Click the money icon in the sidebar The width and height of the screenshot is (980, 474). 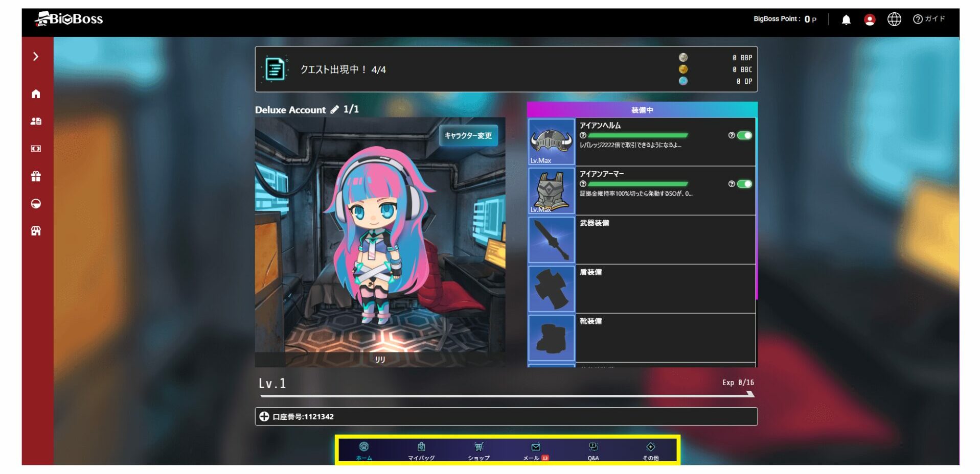pyautogui.click(x=36, y=149)
